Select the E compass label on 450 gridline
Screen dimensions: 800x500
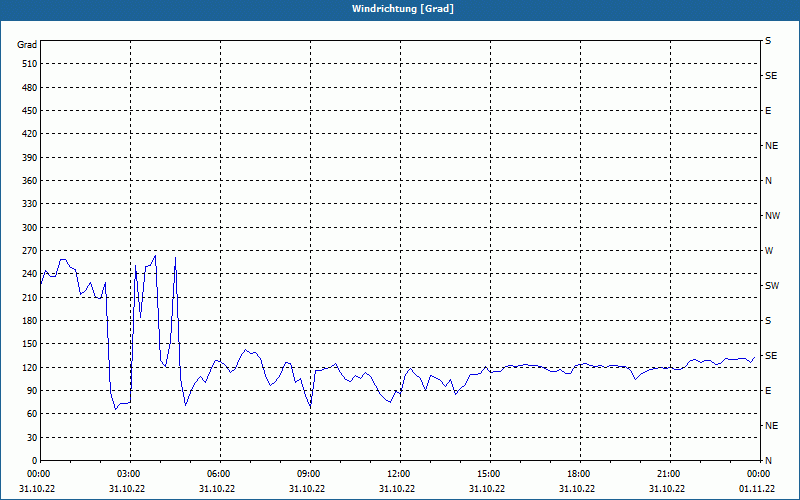(768, 111)
